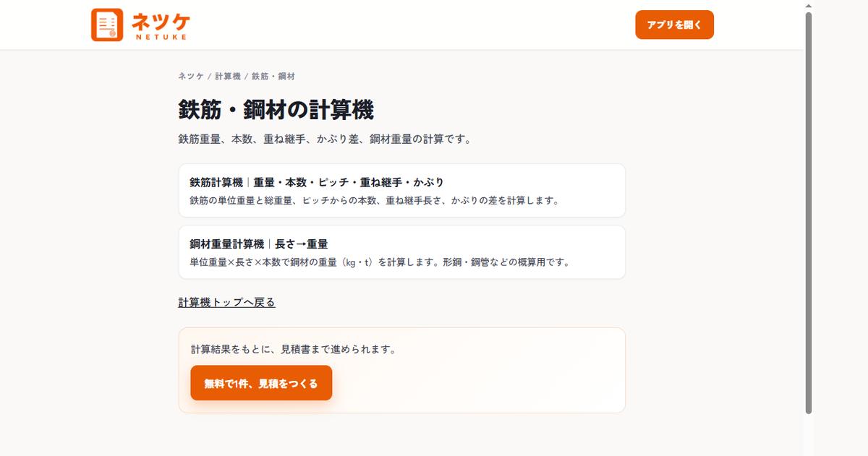Screen dimensions: 868x456
Task: Open the 鋼材重量計算機 card
Action: tap(401, 252)
